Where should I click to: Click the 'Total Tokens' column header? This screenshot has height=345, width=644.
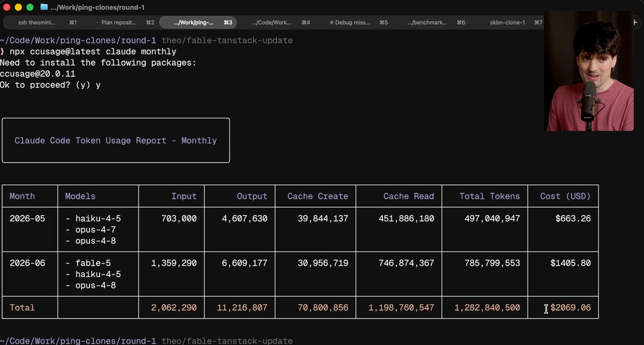click(x=489, y=196)
